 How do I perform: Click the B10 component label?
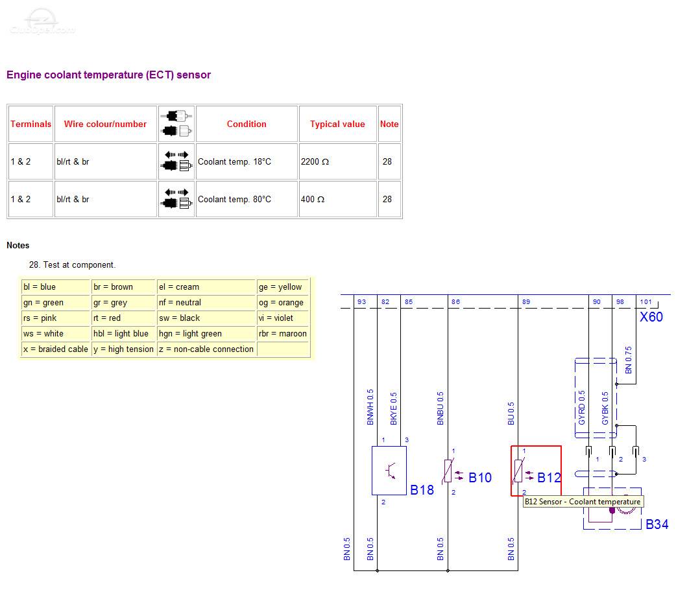coord(480,478)
